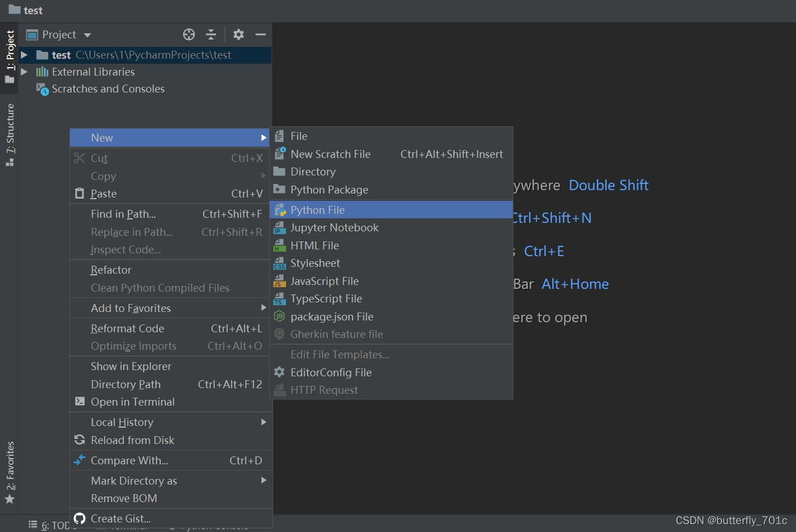Click Compare With menu item
This screenshot has height=532, width=796.
170,460
